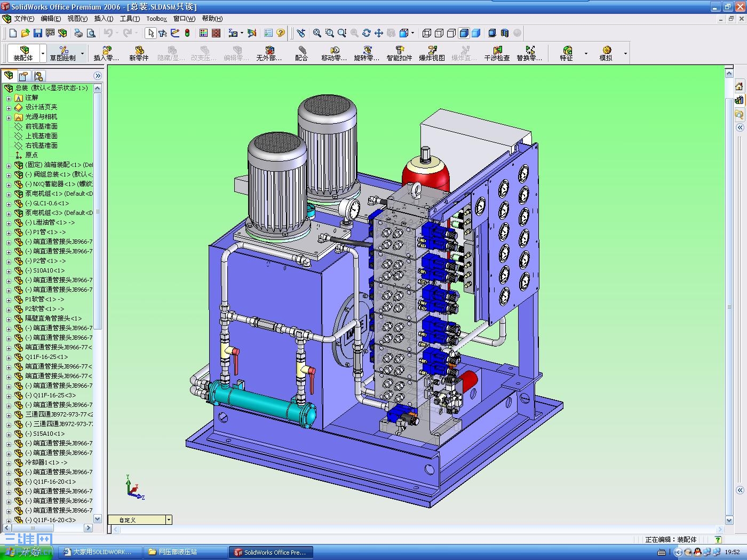Click the 替换零... (Replace Components) tool
The height and width of the screenshot is (560, 747).
[529, 53]
